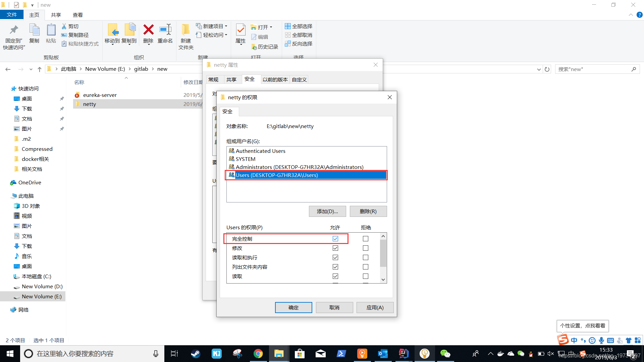Click Invert selection (反向选择) in ribbon
The height and width of the screenshot is (362, 644).
click(299, 44)
